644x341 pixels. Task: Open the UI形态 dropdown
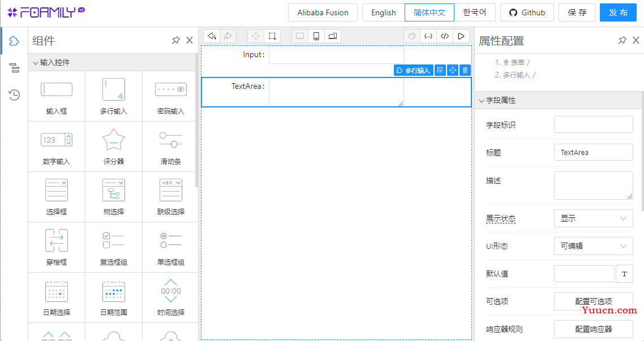[594, 246]
